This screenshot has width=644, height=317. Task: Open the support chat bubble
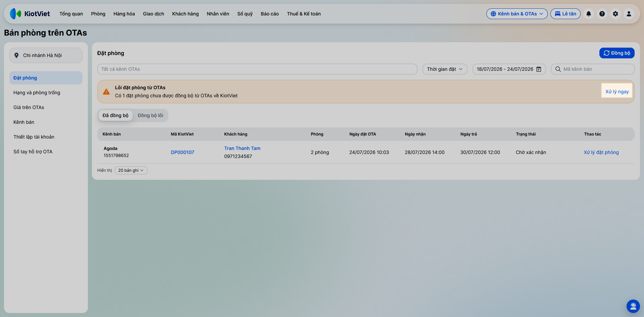[x=633, y=306]
